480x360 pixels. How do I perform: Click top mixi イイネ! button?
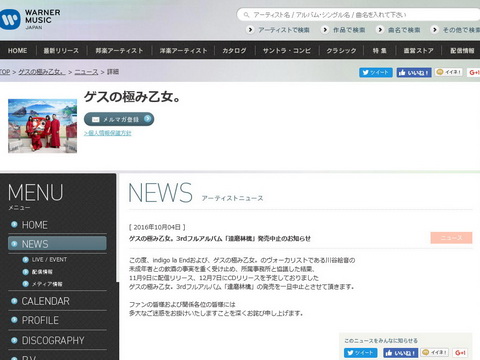click(x=449, y=72)
